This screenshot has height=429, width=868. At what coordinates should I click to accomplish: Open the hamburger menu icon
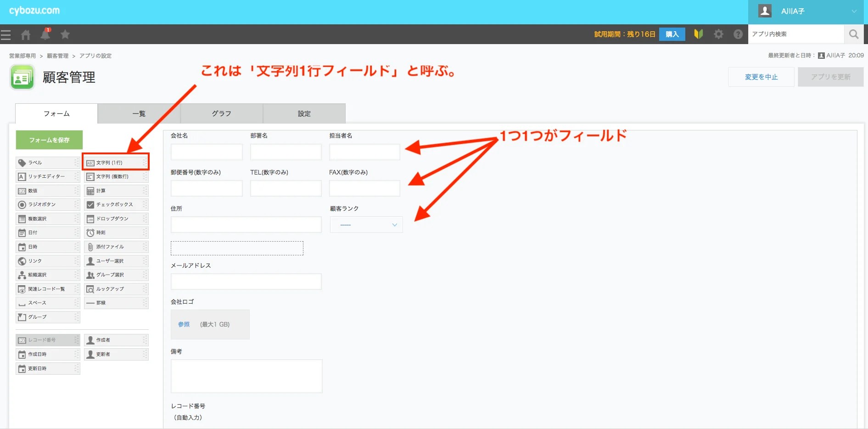pos(6,34)
